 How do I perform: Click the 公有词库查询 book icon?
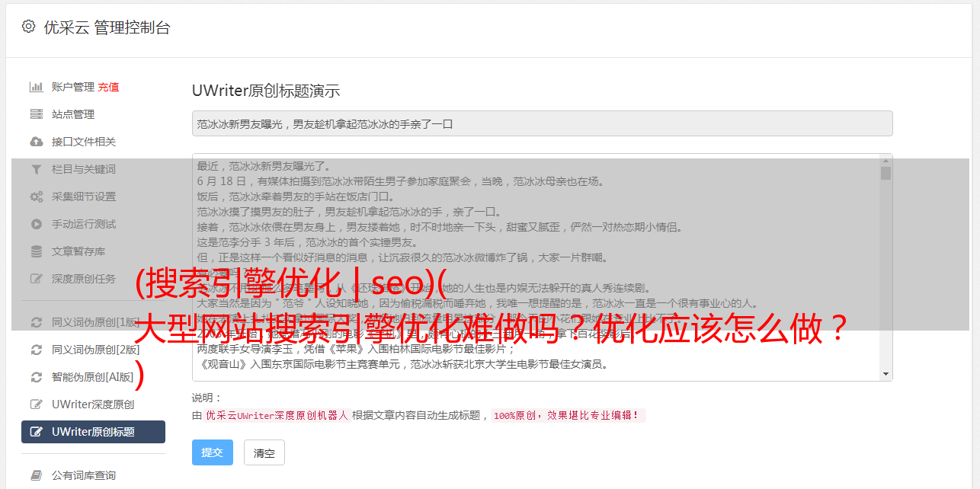[x=36, y=475]
